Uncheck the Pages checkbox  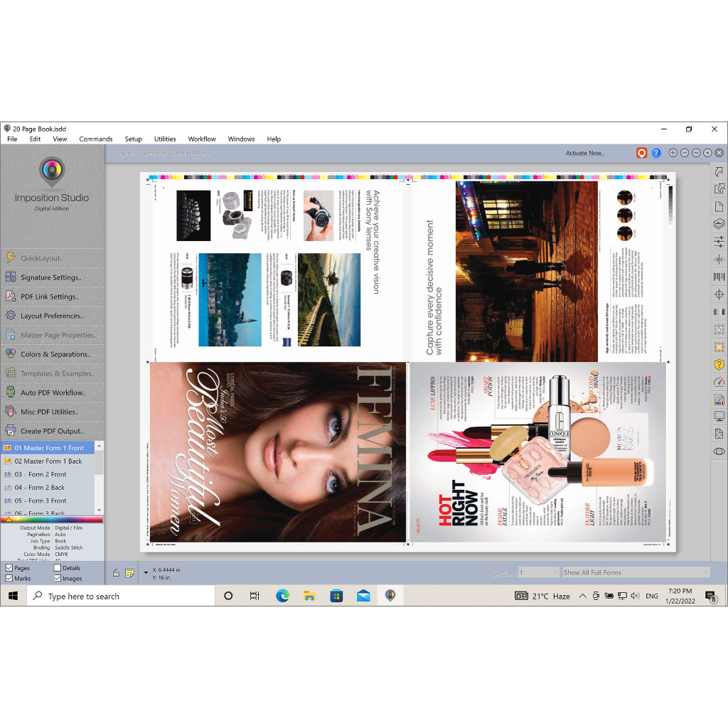point(9,568)
